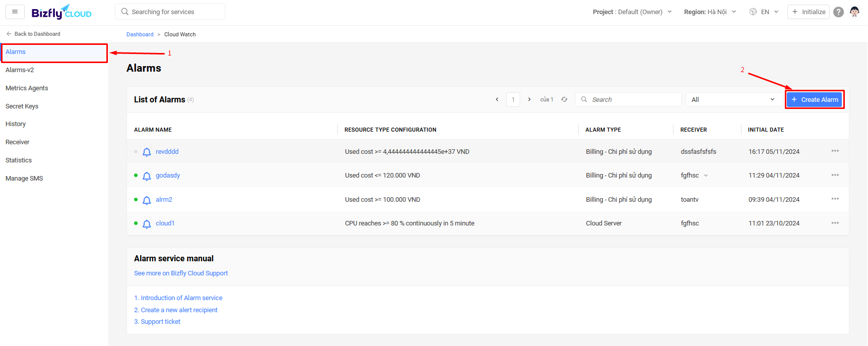Open more options for cloud1 alarm
Image resolution: width=868 pixels, height=346 pixels.
(x=835, y=223)
